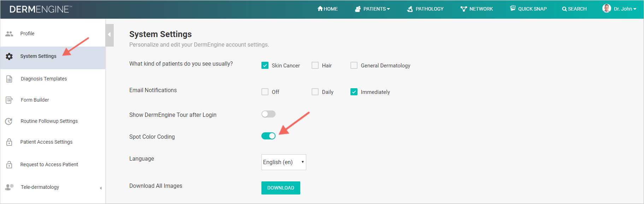
Task: Click the Download button
Action: coord(280,188)
